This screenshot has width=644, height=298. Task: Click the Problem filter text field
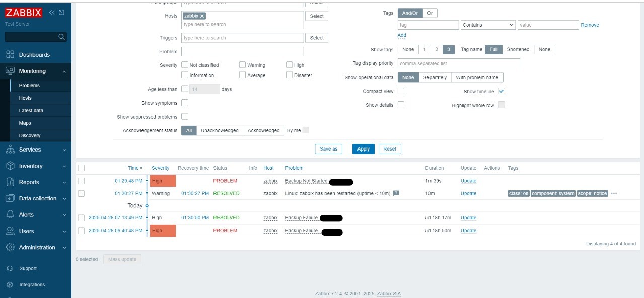click(x=242, y=51)
